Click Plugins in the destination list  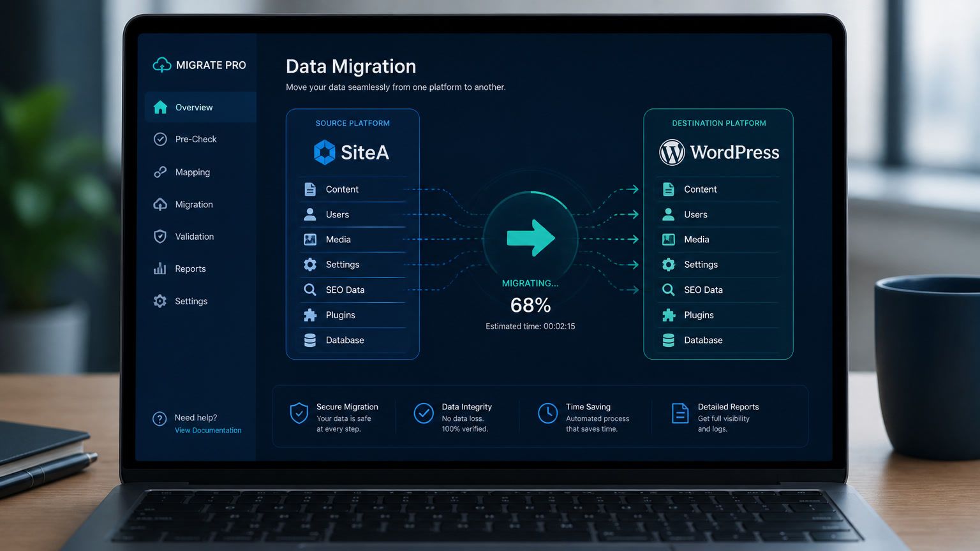click(699, 315)
